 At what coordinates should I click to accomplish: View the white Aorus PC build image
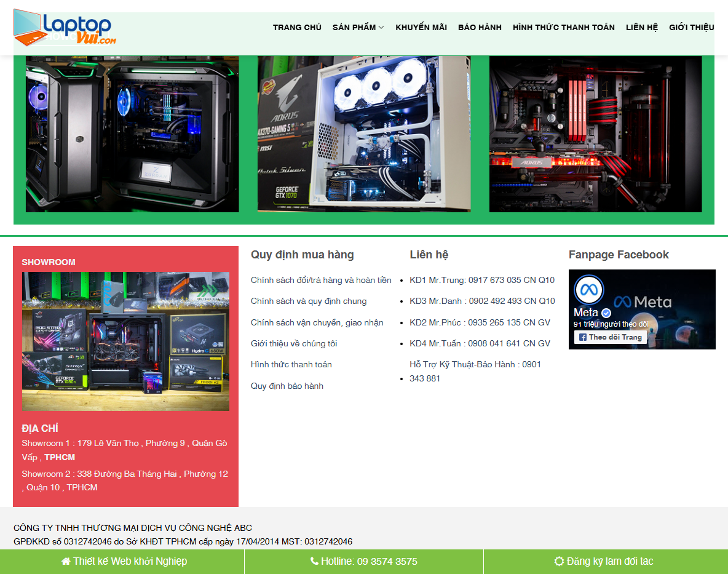(364, 134)
